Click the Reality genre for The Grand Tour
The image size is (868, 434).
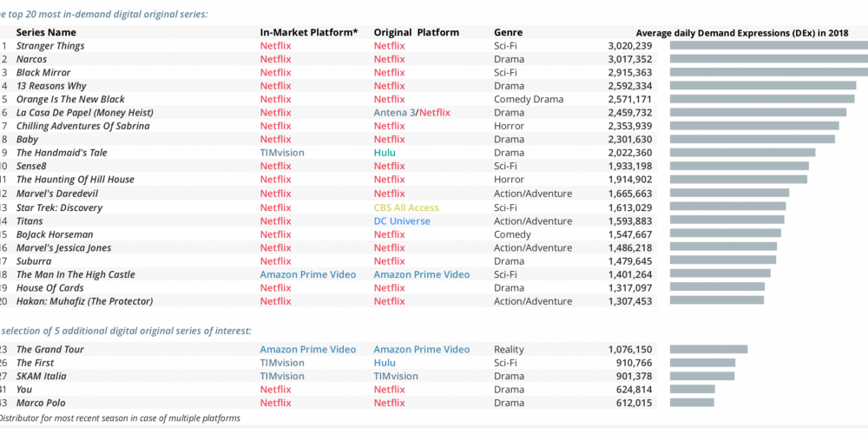509,350
